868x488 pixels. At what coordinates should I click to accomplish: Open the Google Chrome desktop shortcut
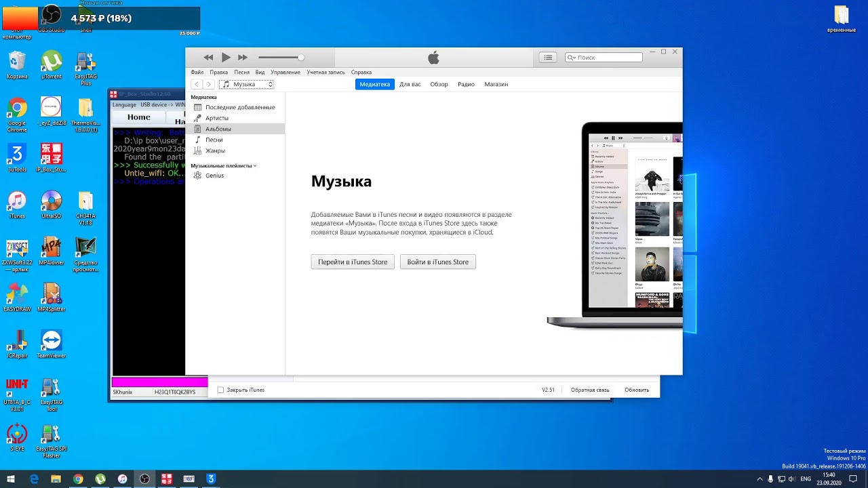[17, 115]
